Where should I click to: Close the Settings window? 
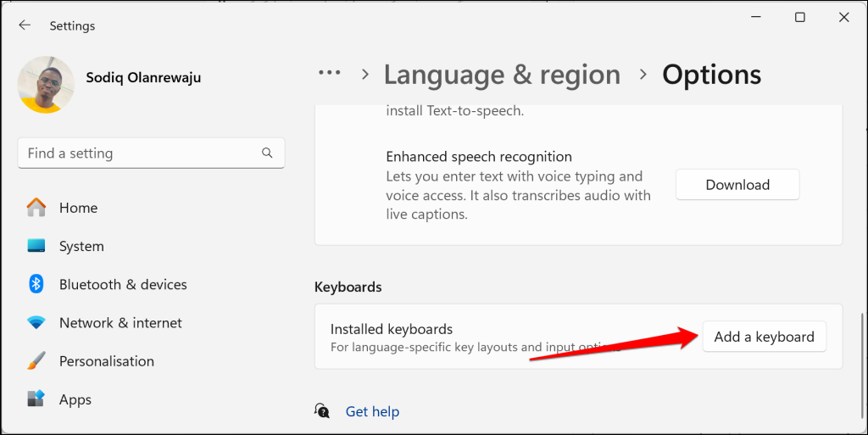pyautogui.click(x=843, y=17)
